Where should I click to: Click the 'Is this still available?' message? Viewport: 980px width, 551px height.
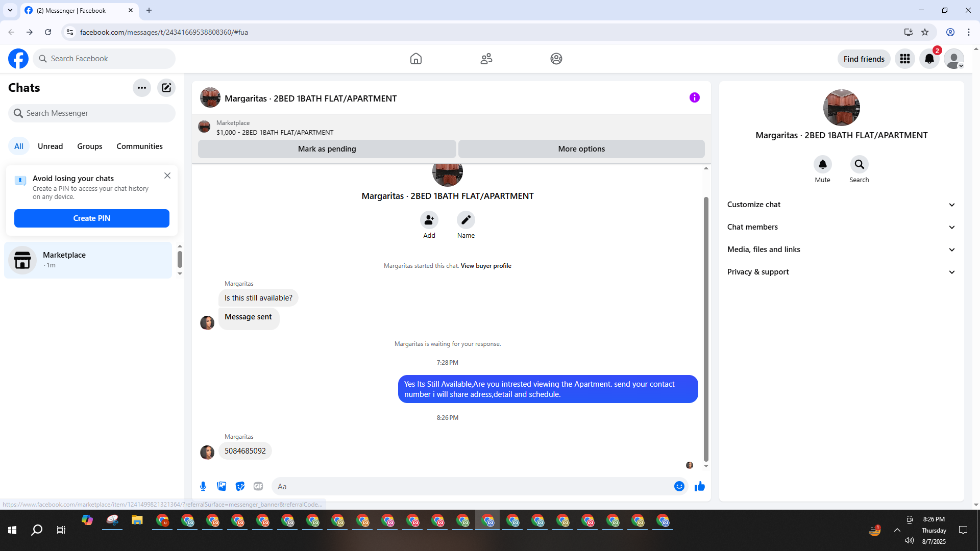pos(258,298)
